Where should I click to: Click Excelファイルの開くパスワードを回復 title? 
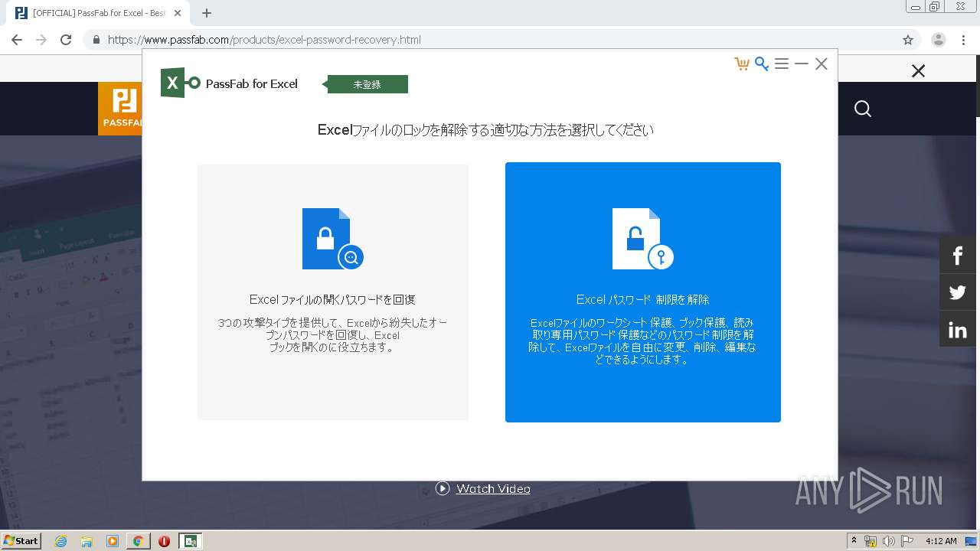(332, 299)
